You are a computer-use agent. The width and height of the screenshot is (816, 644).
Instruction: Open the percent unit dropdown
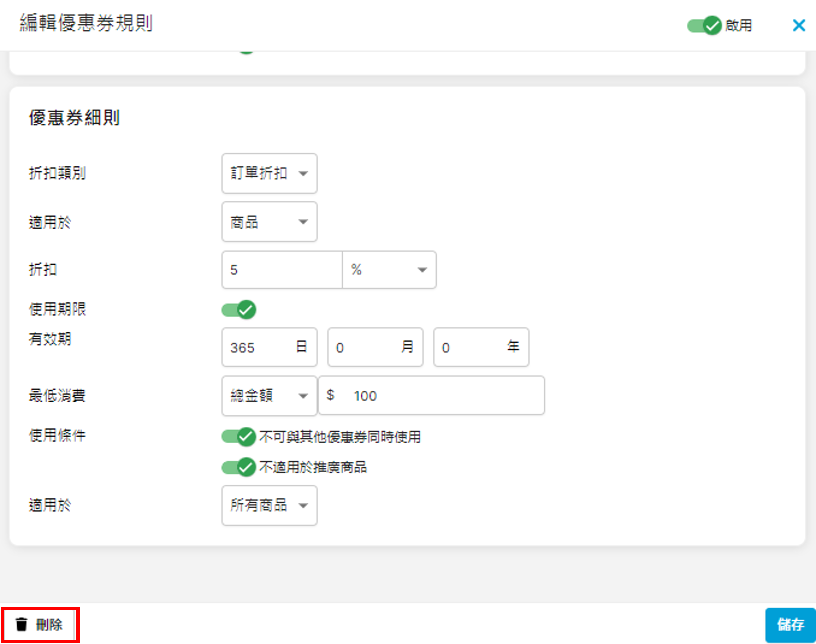(389, 270)
